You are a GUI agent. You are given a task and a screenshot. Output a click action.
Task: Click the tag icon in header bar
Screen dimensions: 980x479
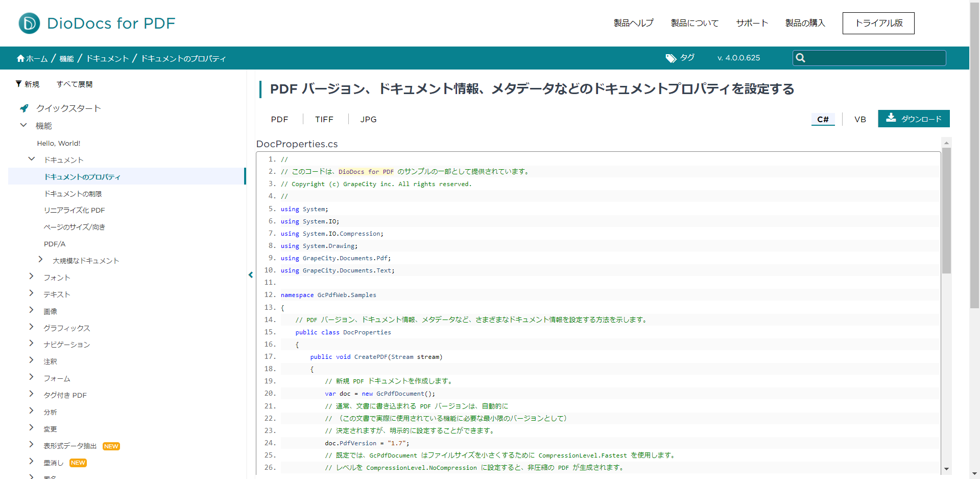coord(671,58)
